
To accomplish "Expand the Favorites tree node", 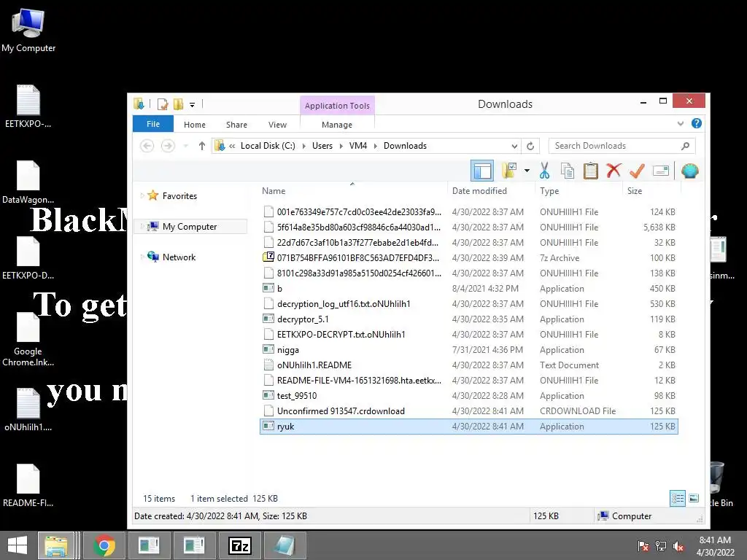I will pos(142,195).
